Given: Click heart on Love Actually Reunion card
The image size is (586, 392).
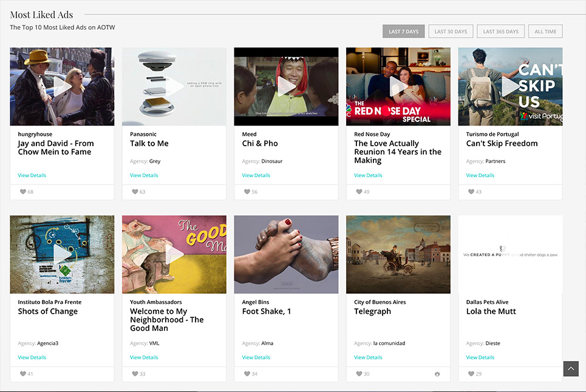Looking at the screenshot, I should click(x=359, y=192).
